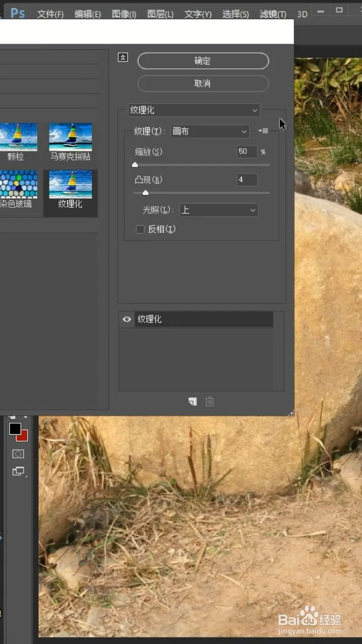The width and height of the screenshot is (362, 644).
Task: Change the screen mode icon
Action: tap(19, 471)
